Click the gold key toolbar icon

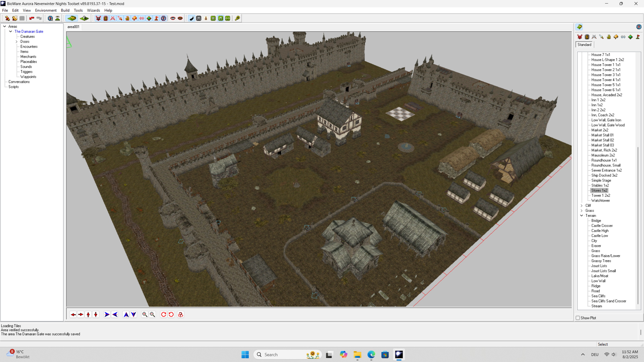(237, 18)
